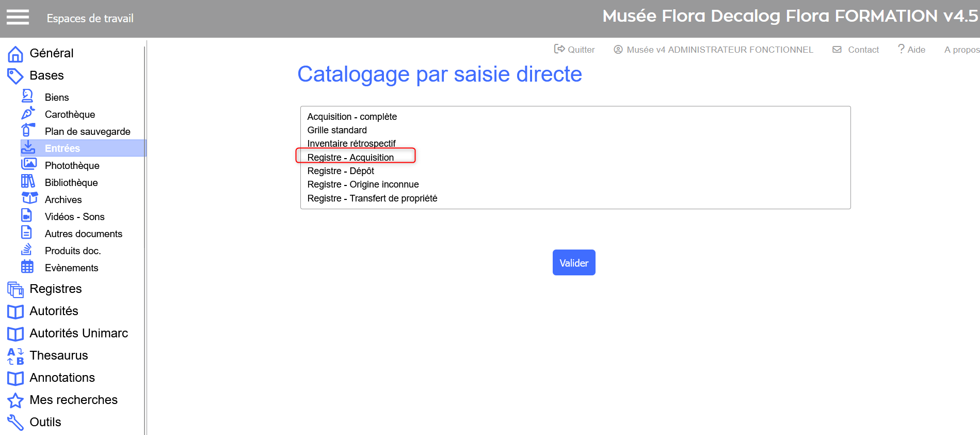The width and height of the screenshot is (980, 435).
Task: Open the Archives menu entry
Action: (63, 199)
